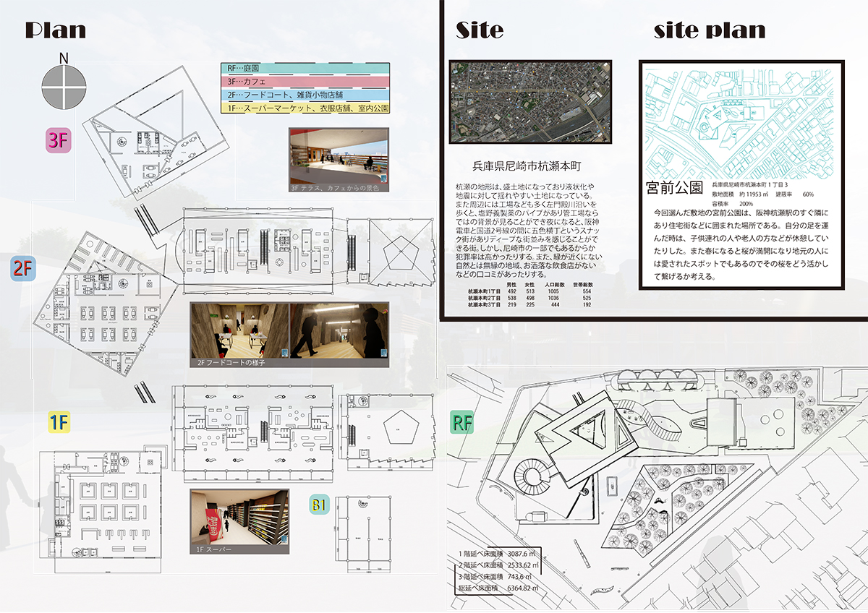Open the 3F terrace cafe view render
Screen dimensions: 868x613
tap(339, 160)
